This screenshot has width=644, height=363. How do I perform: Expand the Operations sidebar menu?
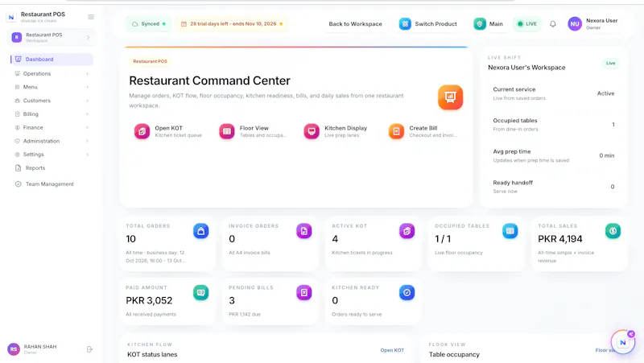[x=52, y=73]
